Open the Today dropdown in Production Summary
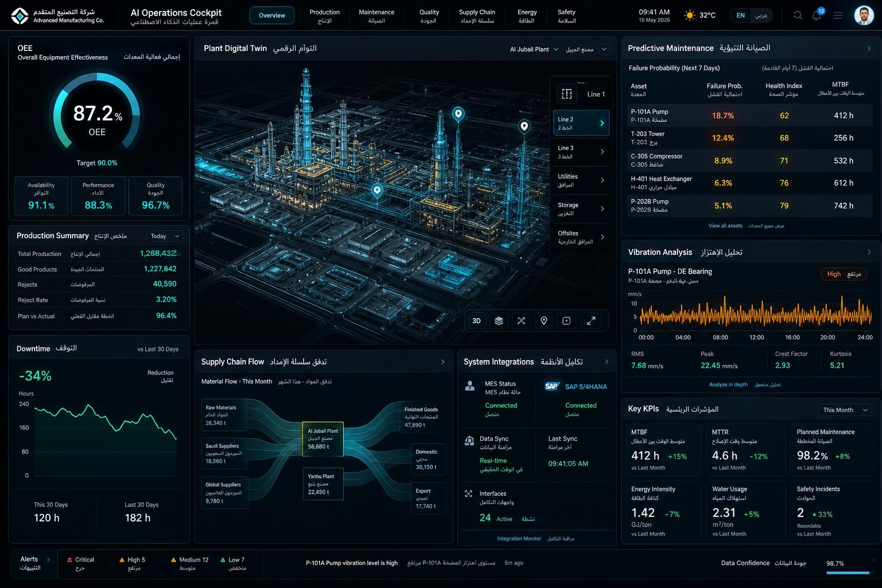 (x=164, y=236)
